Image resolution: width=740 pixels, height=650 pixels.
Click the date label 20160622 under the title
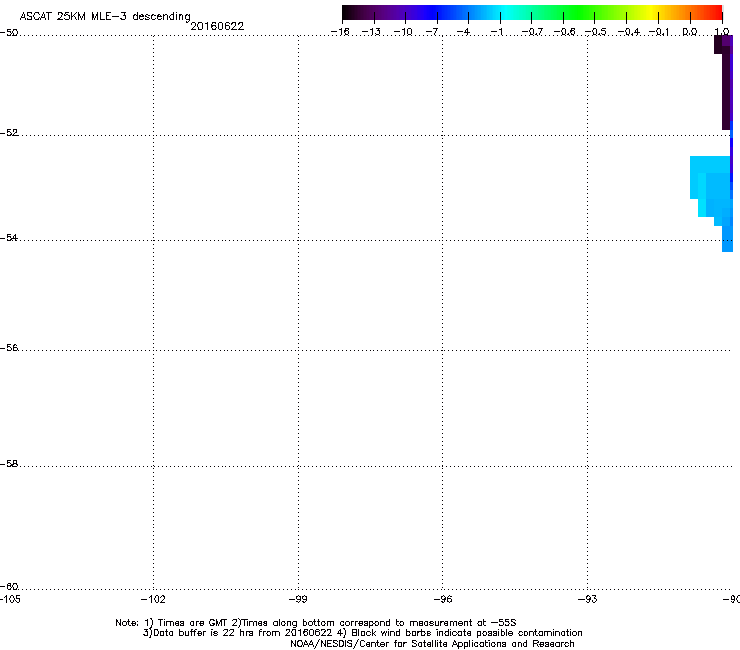(217, 26)
